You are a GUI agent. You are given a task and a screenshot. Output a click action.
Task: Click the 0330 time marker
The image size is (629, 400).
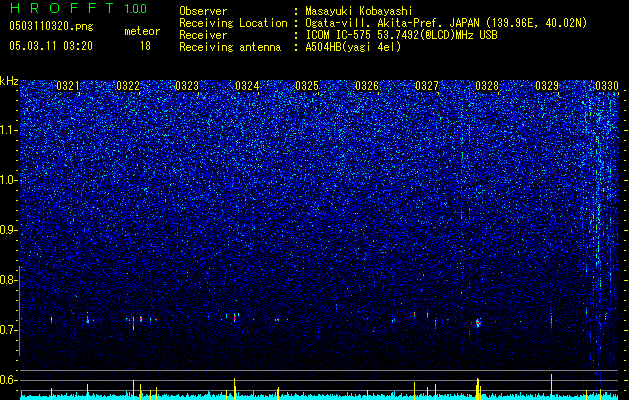607,85
